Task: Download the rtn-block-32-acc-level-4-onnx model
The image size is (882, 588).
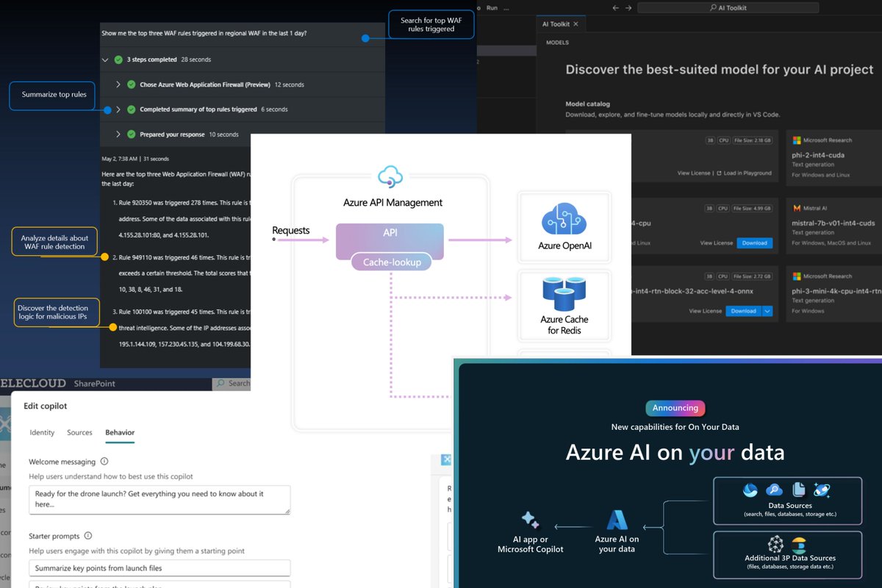Action: click(x=744, y=311)
